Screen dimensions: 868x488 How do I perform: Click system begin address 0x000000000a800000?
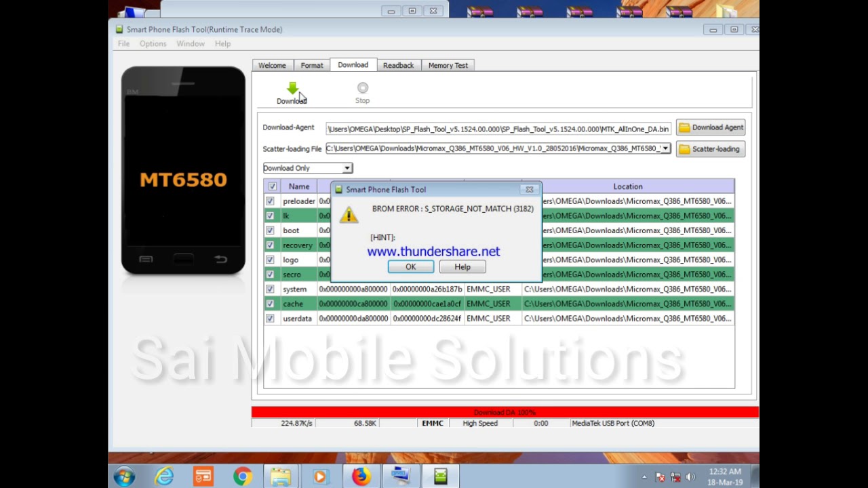[353, 289]
